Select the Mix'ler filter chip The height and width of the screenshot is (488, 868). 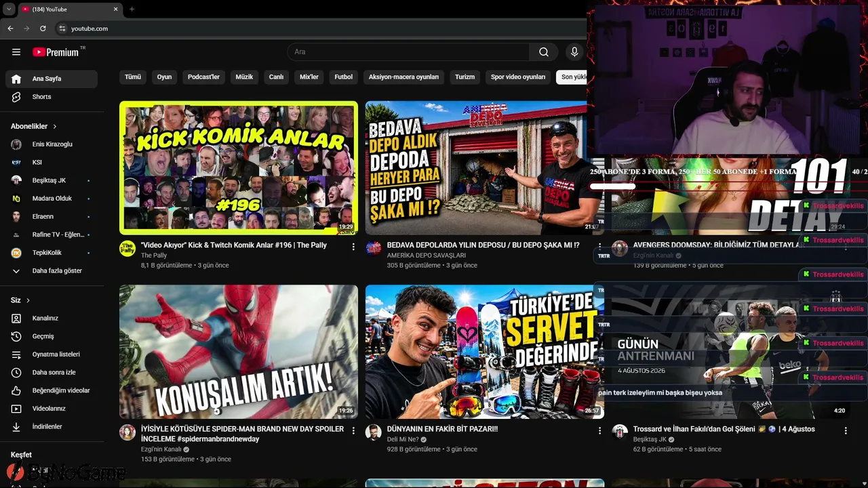pyautogui.click(x=309, y=77)
